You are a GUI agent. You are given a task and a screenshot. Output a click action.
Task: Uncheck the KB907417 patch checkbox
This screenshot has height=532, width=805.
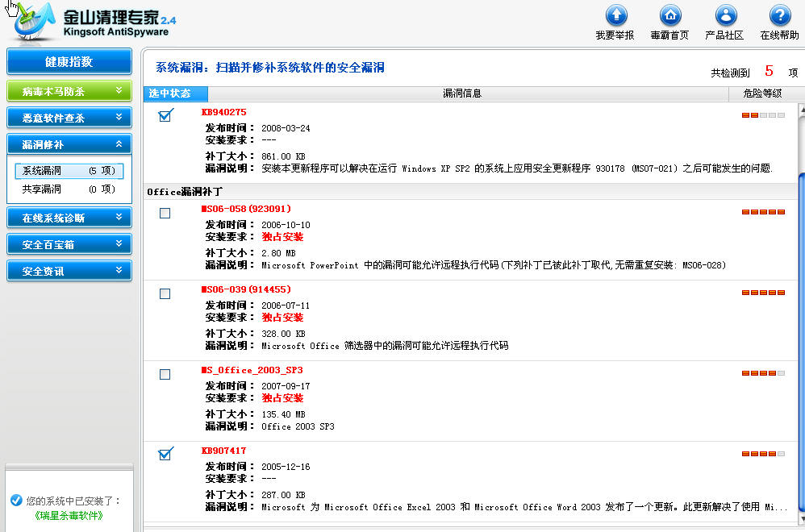click(165, 455)
